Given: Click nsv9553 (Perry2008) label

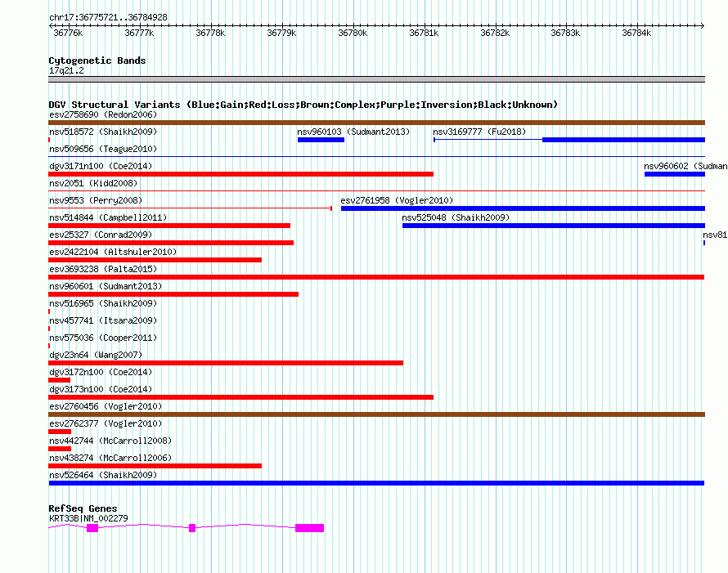Looking at the screenshot, I should (96, 200).
